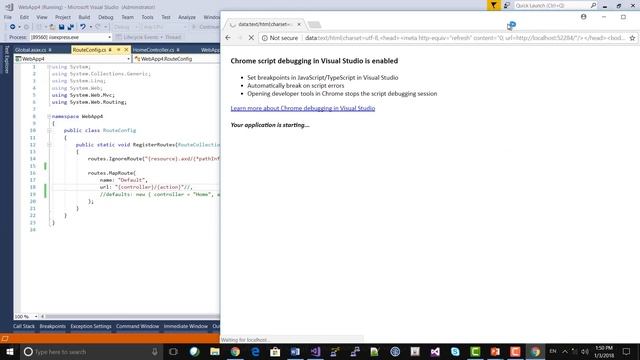Open Learn more about Chrome debugging link
Image resolution: width=640 pixels, height=360 pixels.
302,108
